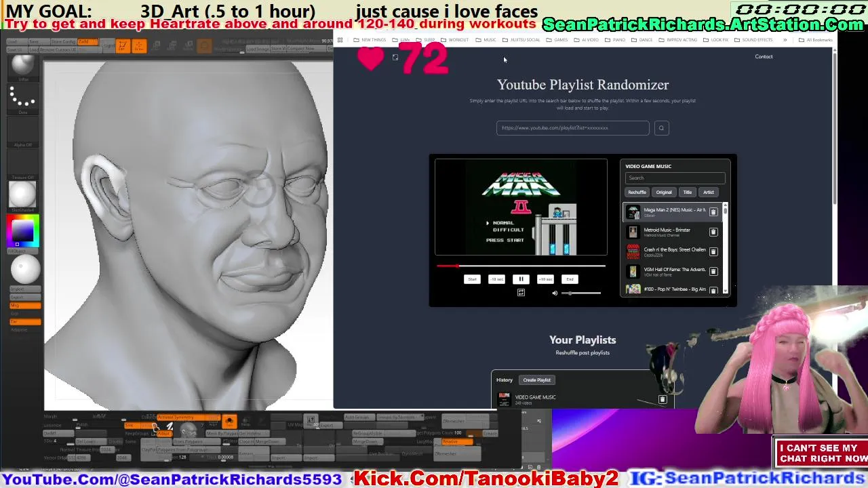Open the SLEEP bookmark folder
The height and width of the screenshot is (488, 868).
point(426,40)
